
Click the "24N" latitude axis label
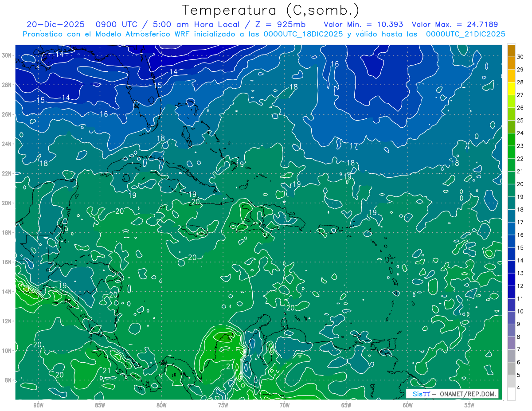(x=8, y=144)
